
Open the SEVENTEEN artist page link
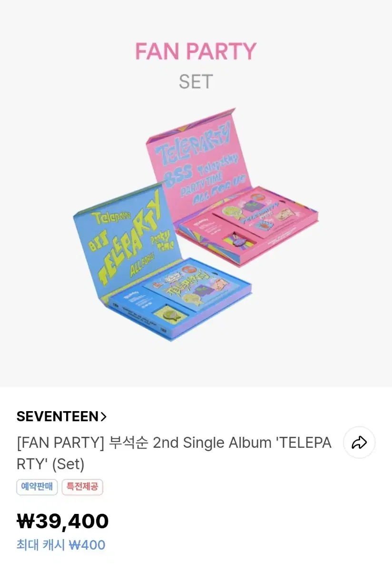(x=61, y=417)
